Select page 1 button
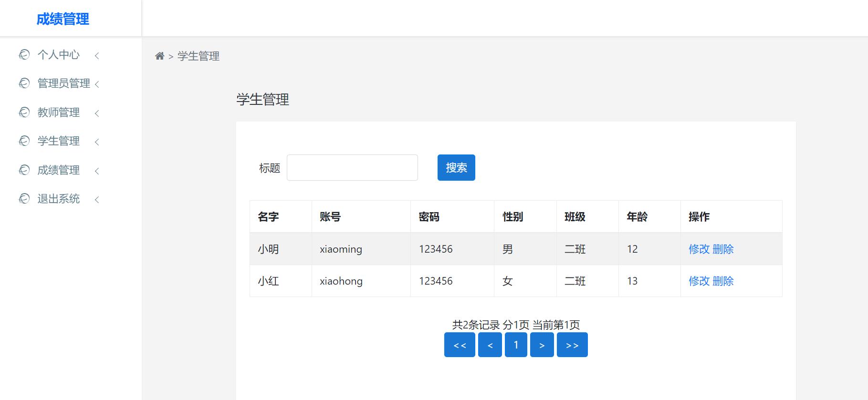The height and width of the screenshot is (400, 868). click(516, 345)
